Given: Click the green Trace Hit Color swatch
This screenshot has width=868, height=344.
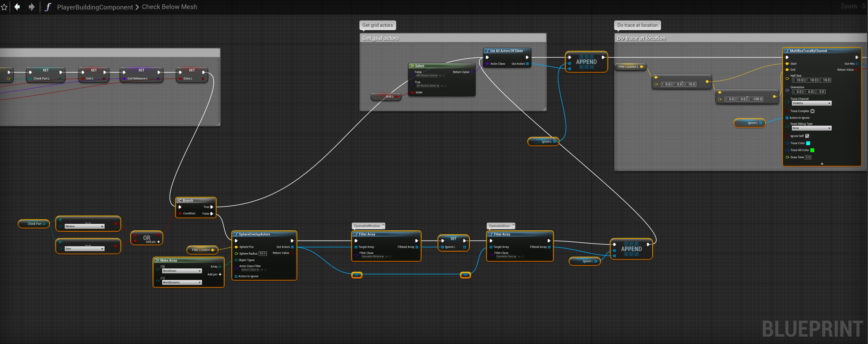Looking at the screenshot, I should tap(812, 150).
